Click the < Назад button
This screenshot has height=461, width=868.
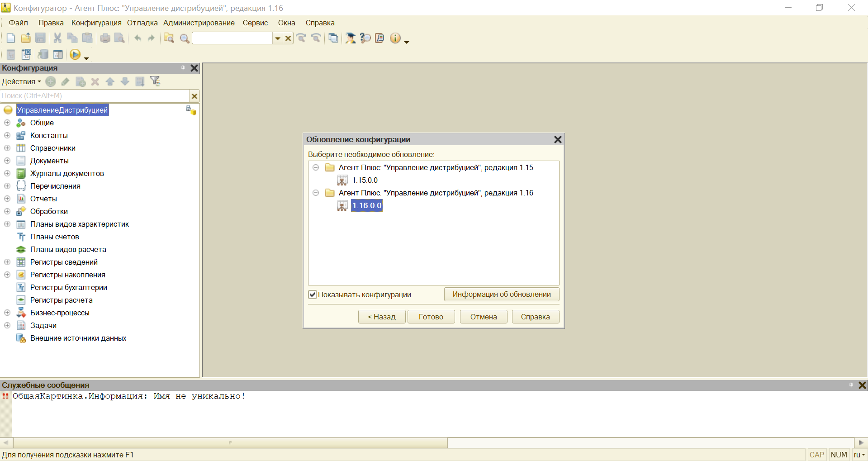(x=382, y=317)
